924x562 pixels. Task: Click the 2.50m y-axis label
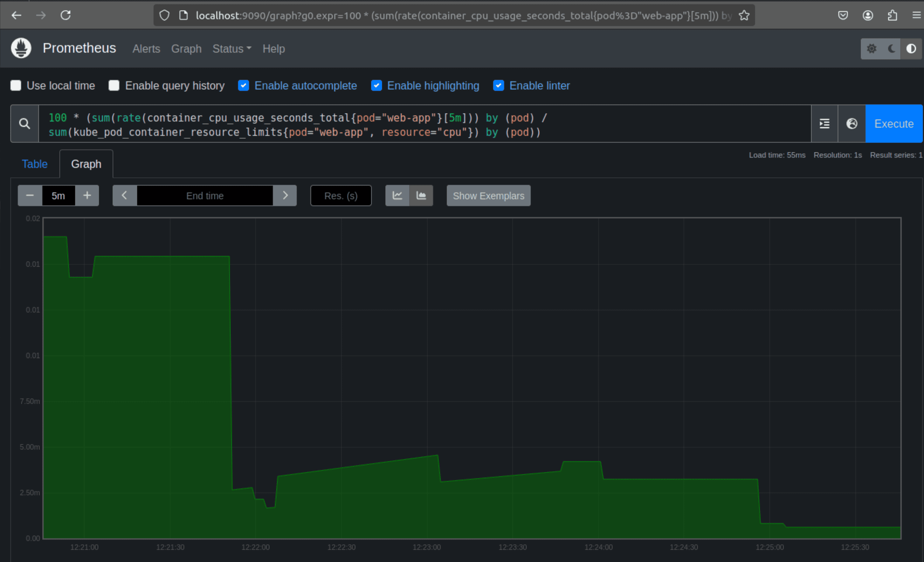pyautogui.click(x=30, y=493)
